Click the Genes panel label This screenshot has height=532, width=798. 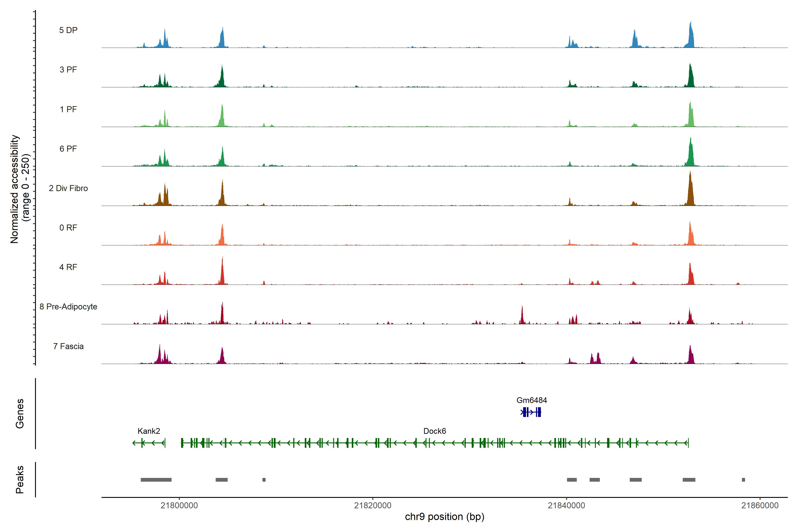point(20,414)
